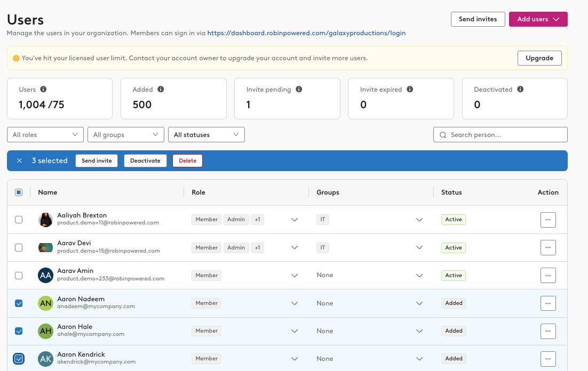Viewport: 588px width, 371px height.
Task: Uncheck the box for Aaron Hale
Action: pyautogui.click(x=19, y=331)
